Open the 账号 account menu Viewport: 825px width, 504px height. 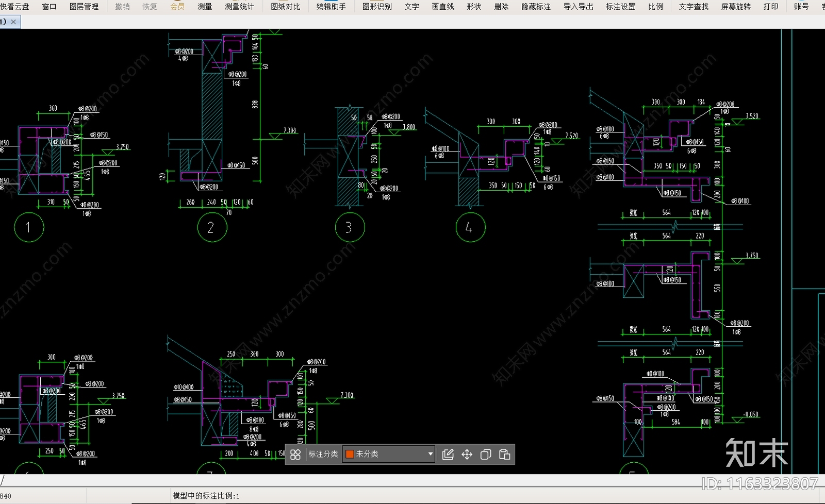click(801, 7)
